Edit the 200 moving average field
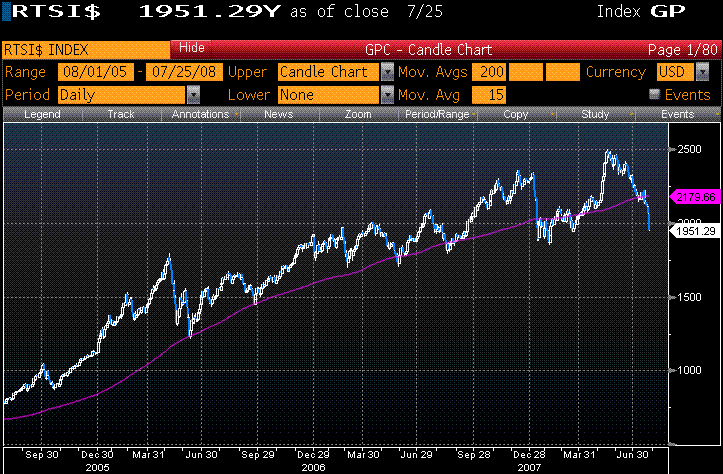Screen dimensions: 723x474 490,72
